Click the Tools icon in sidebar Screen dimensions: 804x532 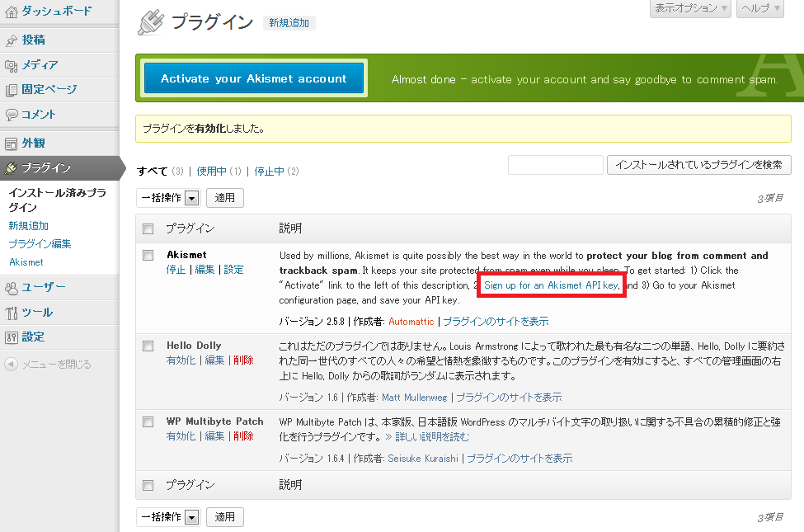(11, 313)
